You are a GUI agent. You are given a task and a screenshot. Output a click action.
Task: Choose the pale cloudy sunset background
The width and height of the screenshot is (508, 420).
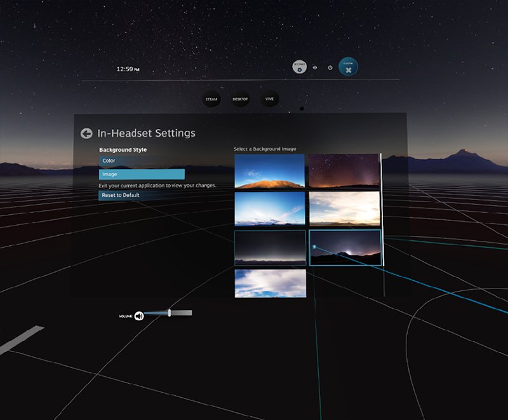point(344,208)
